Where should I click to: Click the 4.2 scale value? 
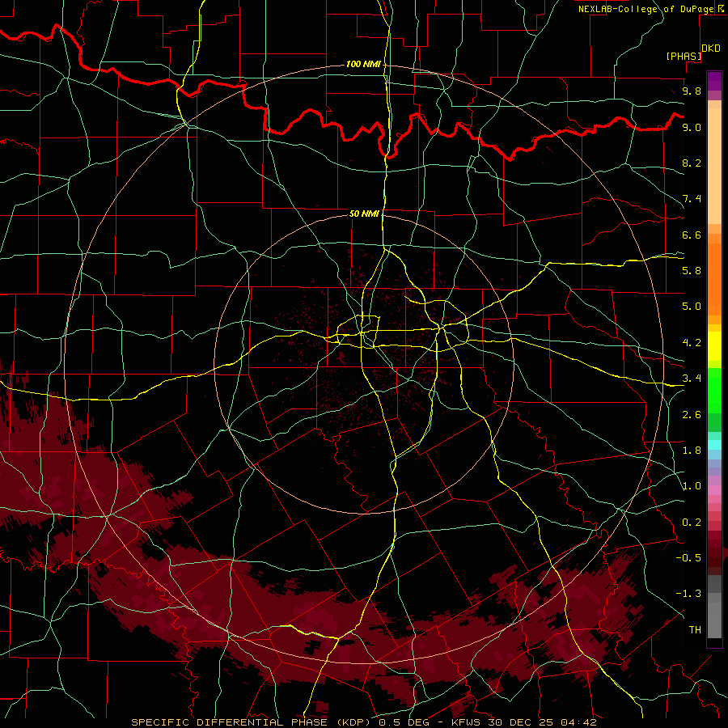point(692,343)
